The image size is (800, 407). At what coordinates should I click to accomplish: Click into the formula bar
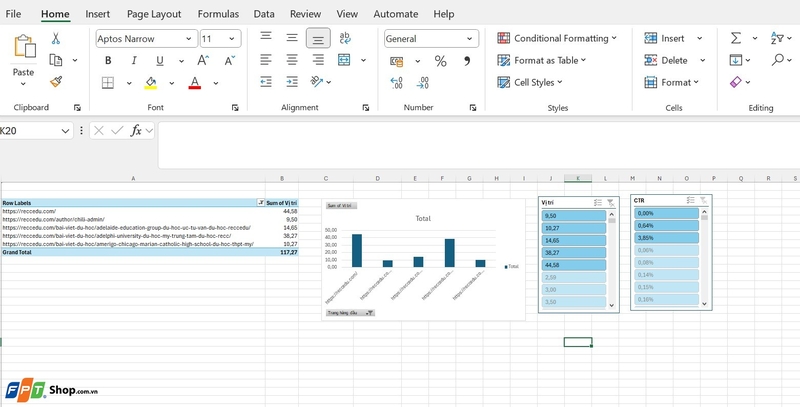(x=479, y=145)
